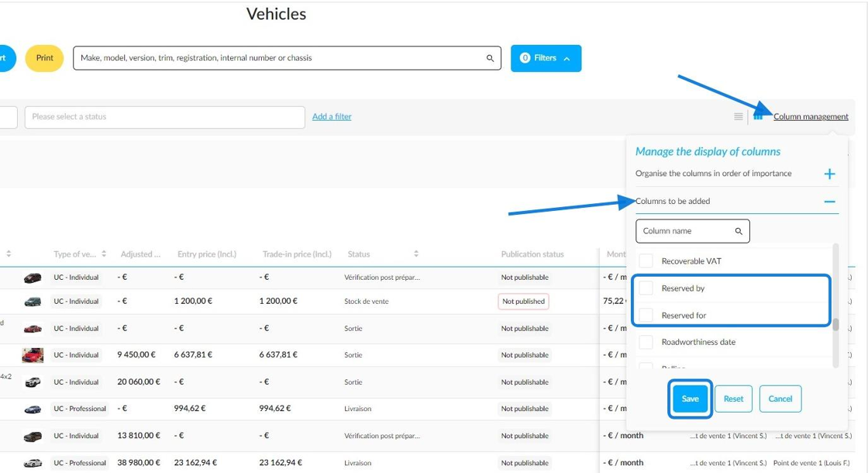The width and height of the screenshot is (868, 473).
Task: Open the red car thumbnail in fourth row
Action: click(33, 355)
